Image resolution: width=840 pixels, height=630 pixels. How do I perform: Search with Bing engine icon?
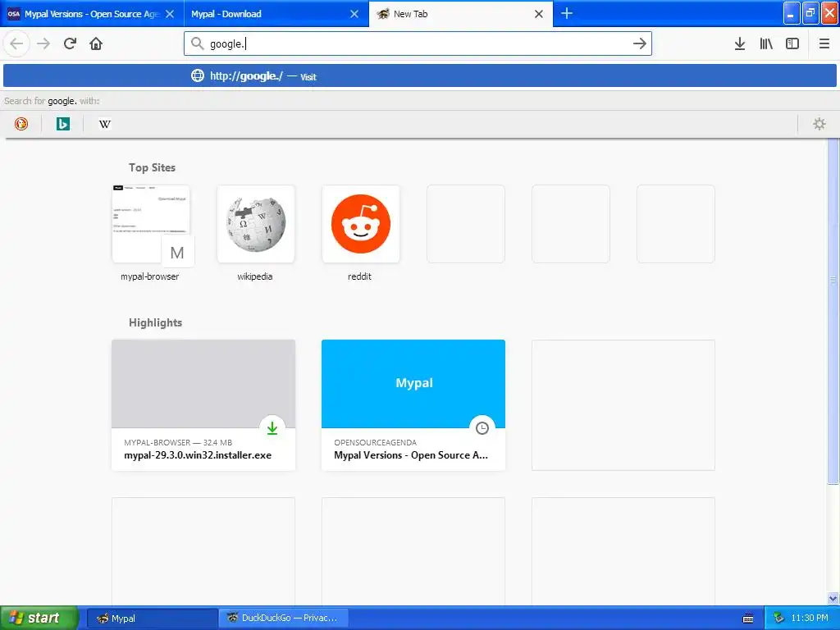[x=62, y=124]
